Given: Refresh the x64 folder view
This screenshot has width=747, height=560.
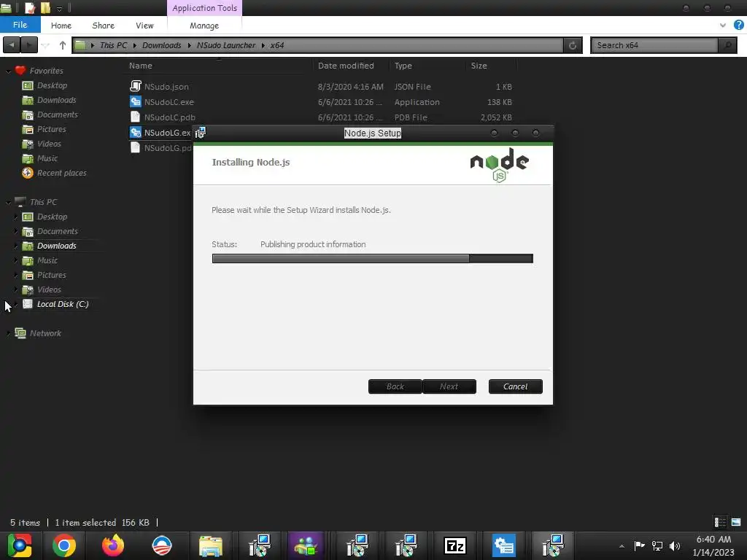Looking at the screenshot, I should (x=573, y=45).
